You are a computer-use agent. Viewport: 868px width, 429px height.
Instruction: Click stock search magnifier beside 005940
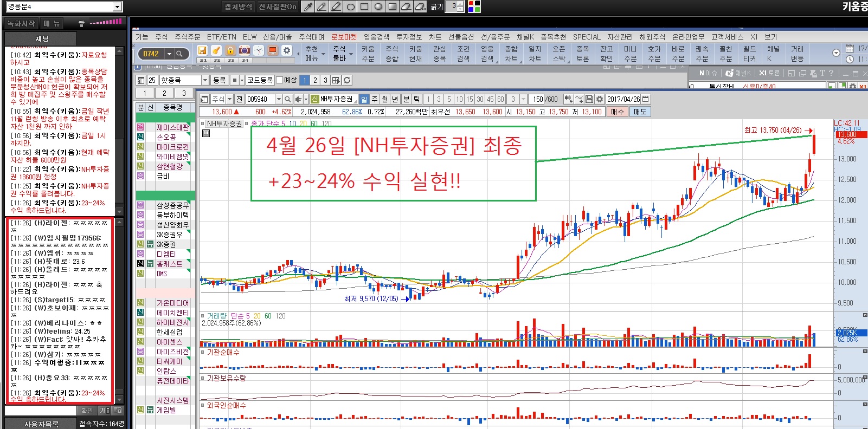click(x=287, y=99)
